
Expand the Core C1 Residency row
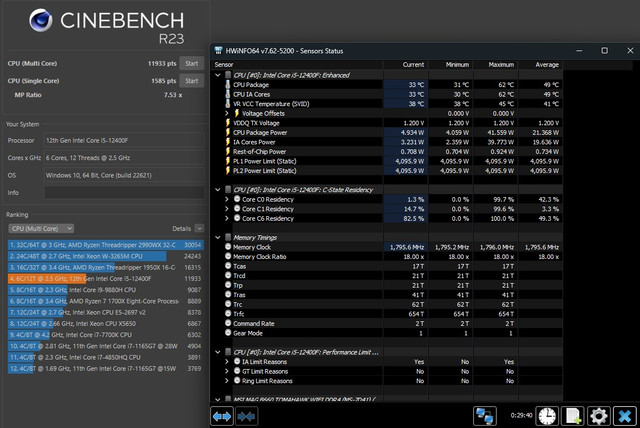[227, 209]
